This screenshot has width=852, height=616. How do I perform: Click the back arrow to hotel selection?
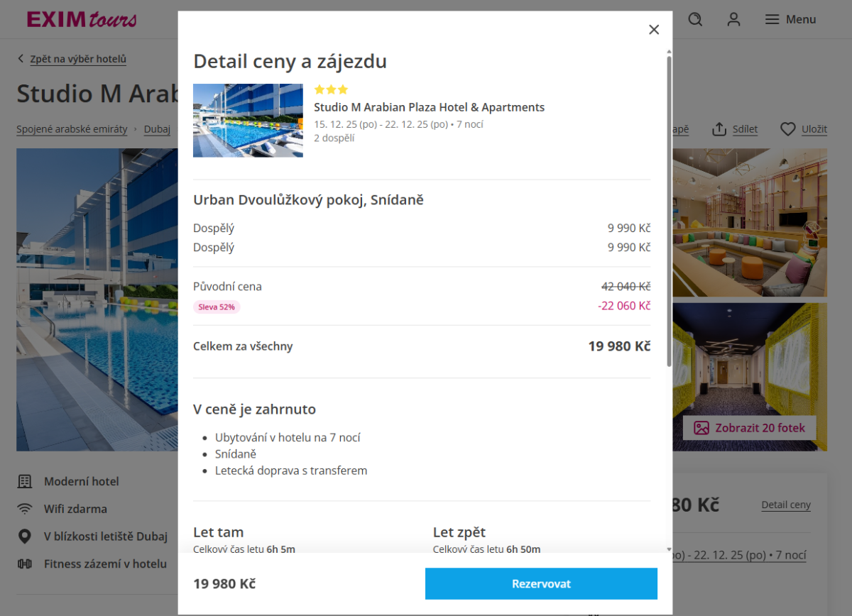point(21,59)
